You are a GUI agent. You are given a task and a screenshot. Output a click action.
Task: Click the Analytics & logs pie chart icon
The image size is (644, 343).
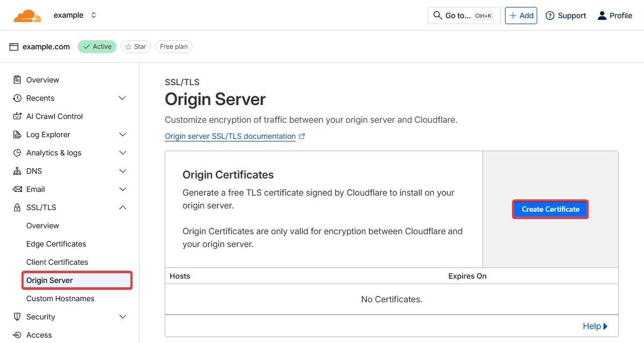pyautogui.click(x=17, y=153)
